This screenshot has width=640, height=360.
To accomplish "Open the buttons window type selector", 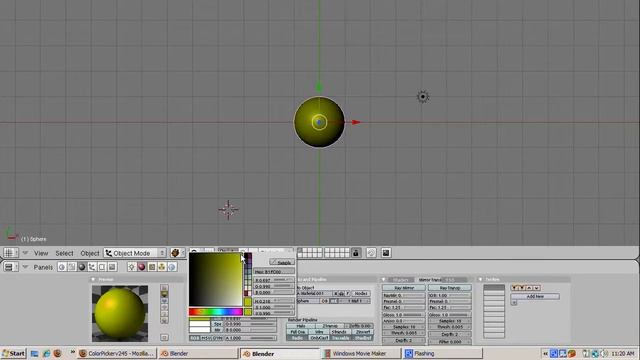I will (11, 267).
